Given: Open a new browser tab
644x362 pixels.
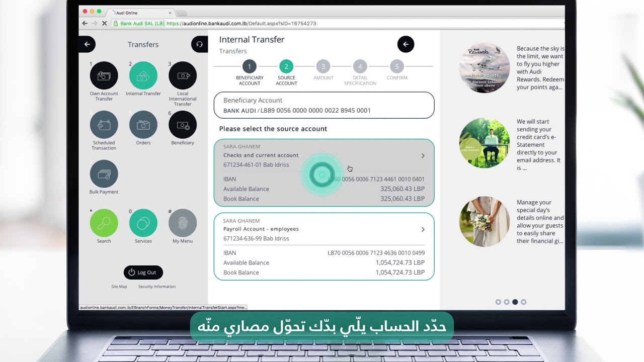Looking at the screenshot, I should (x=182, y=13).
